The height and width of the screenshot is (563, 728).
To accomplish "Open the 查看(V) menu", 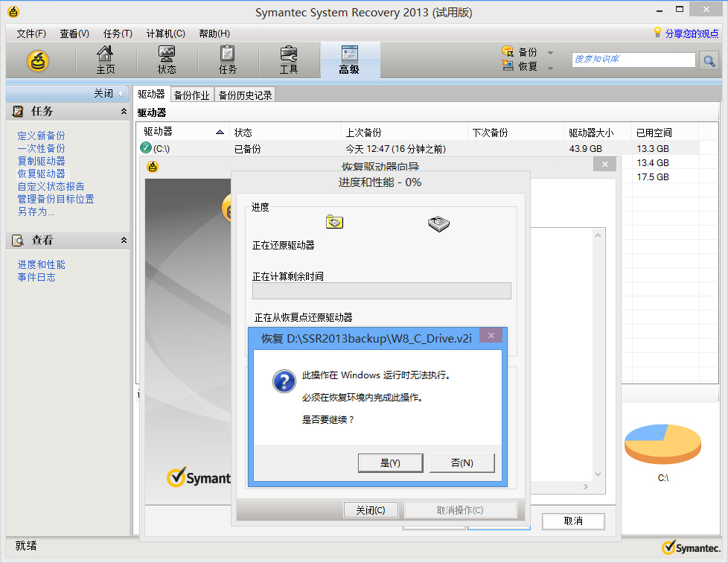I will point(74,34).
